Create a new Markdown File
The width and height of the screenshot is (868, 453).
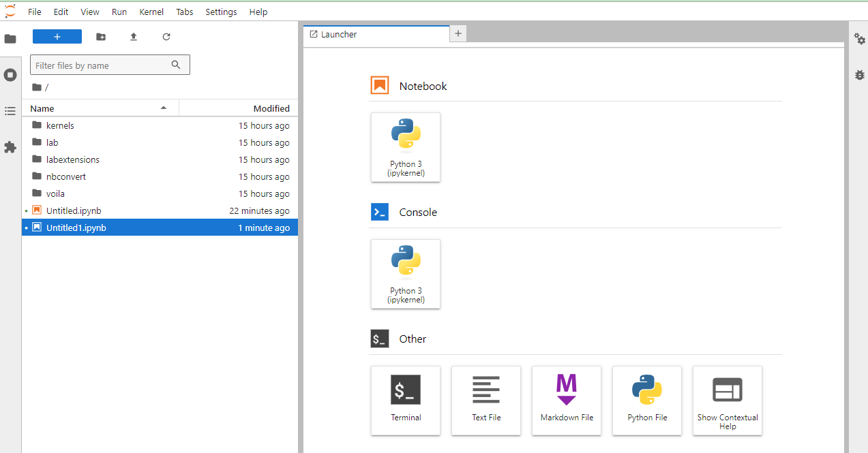[x=567, y=401]
